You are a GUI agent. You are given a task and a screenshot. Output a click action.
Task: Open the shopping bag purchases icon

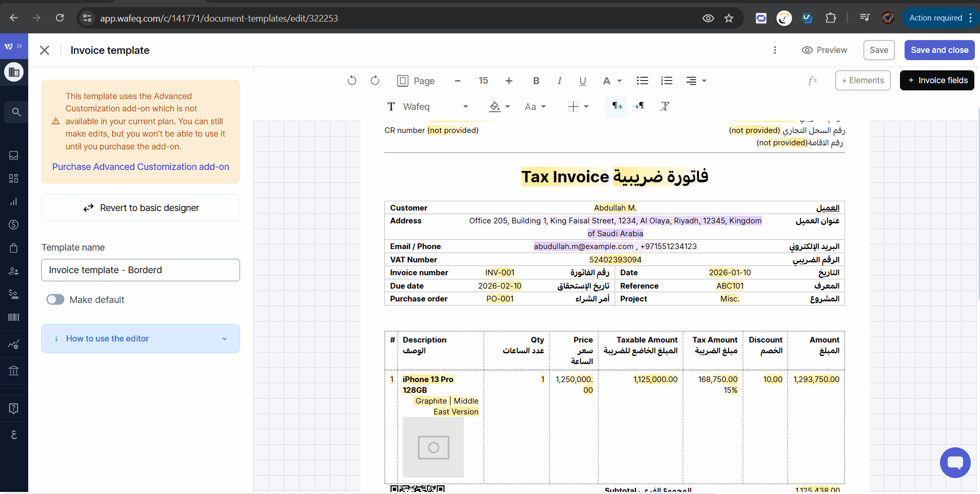click(x=14, y=248)
